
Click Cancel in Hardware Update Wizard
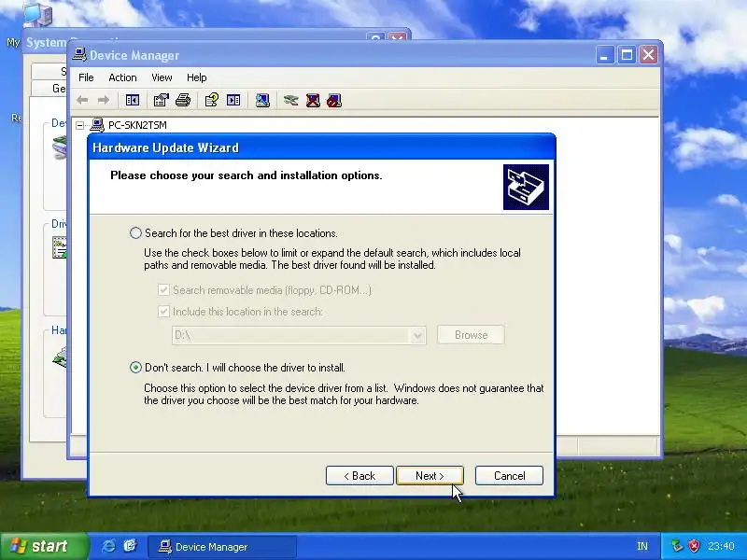coord(509,476)
